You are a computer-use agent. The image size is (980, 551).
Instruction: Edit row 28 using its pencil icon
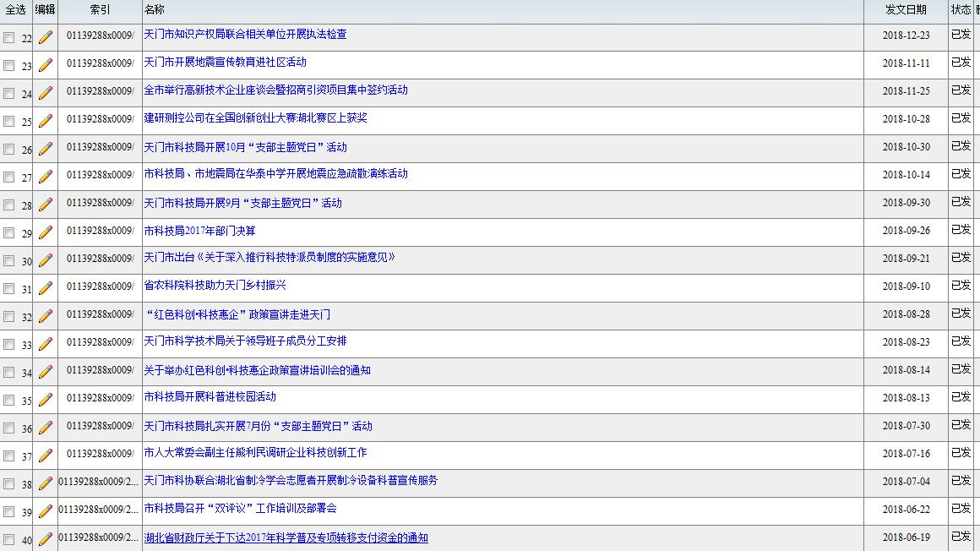click(x=46, y=205)
